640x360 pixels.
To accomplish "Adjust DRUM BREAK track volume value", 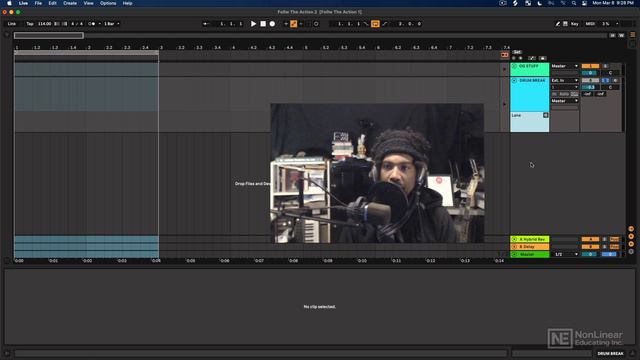I will click(590, 87).
